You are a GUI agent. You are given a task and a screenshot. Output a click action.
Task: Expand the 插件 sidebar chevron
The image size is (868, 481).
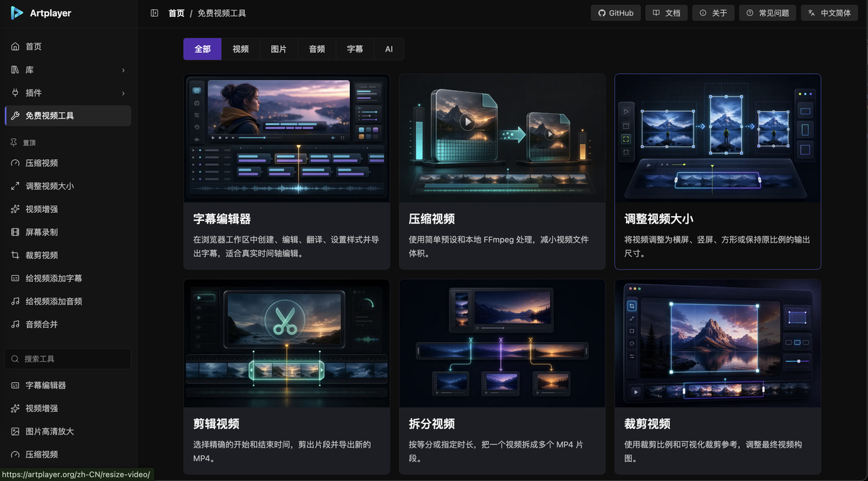click(123, 93)
